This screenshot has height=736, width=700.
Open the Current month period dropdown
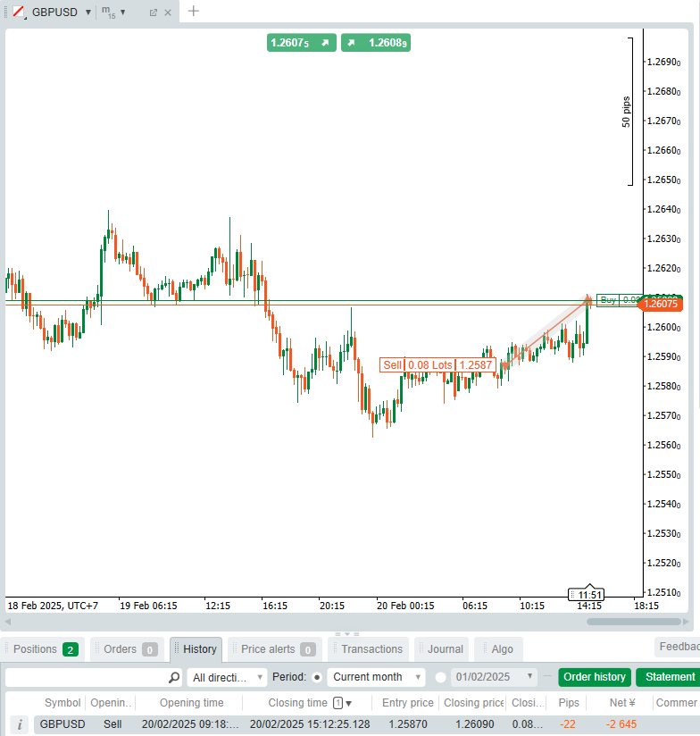click(x=376, y=677)
